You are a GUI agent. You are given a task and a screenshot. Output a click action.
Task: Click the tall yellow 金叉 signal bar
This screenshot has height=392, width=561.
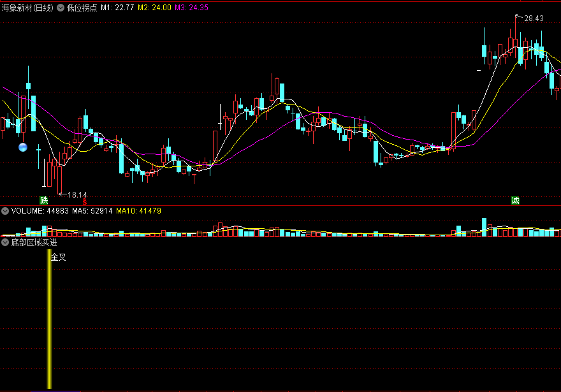[x=49, y=319]
